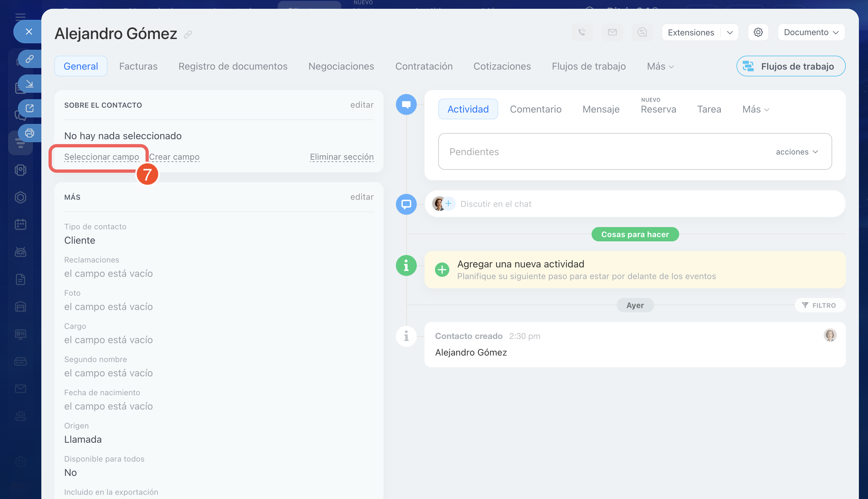The height and width of the screenshot is (499, 868).
Task: Click open in new window side icon
Action: coord(30,108)
